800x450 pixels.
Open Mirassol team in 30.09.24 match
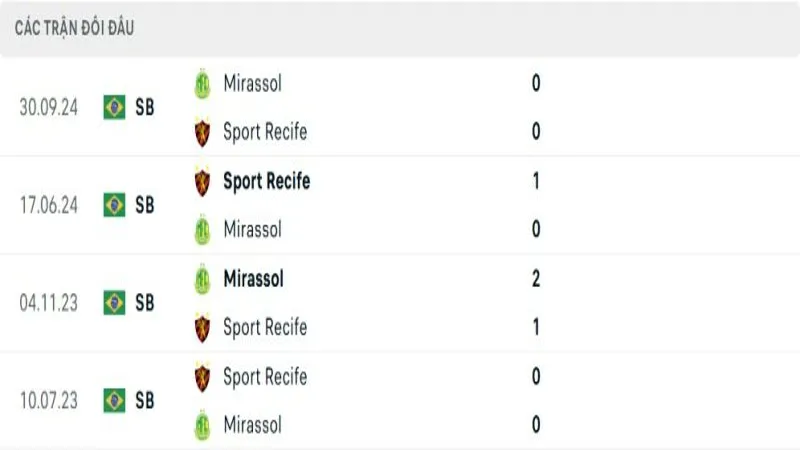coord(252,84)
